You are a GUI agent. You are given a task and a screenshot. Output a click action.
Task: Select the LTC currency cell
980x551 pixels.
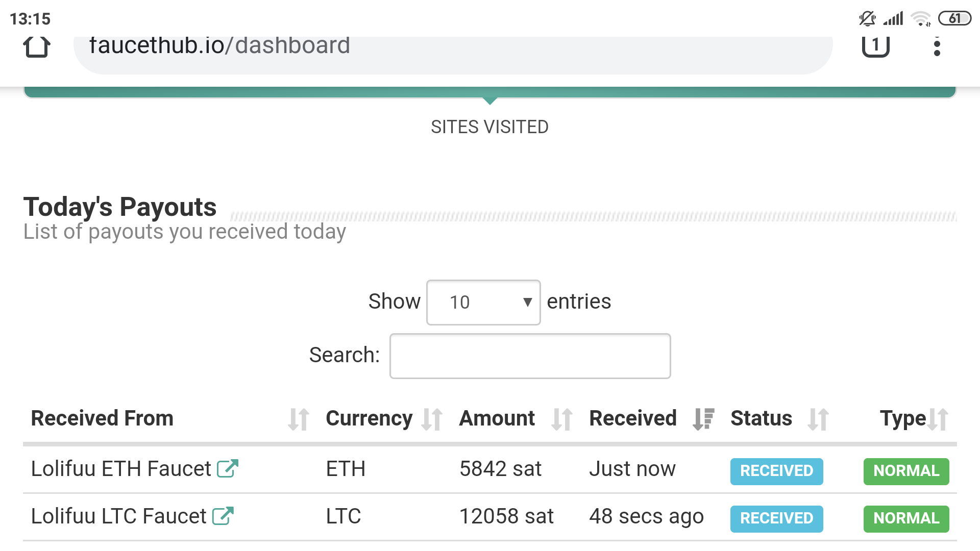click(x=343, y=516)
